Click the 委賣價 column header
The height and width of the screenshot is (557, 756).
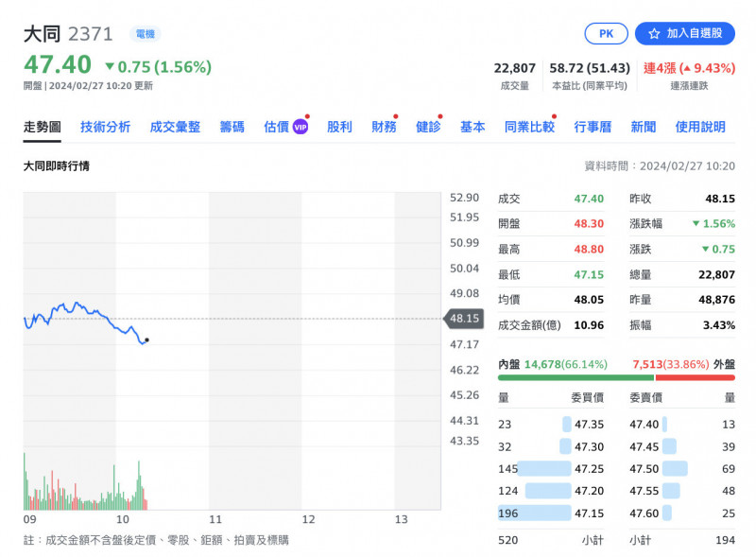tap(645, 398)
